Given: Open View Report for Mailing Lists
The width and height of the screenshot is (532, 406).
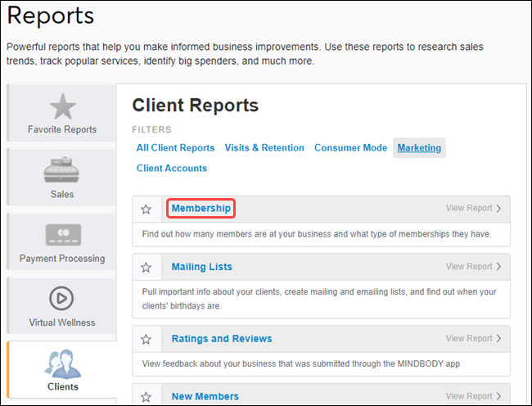Looking at the screenshot, I should click(x=473, y=267).
